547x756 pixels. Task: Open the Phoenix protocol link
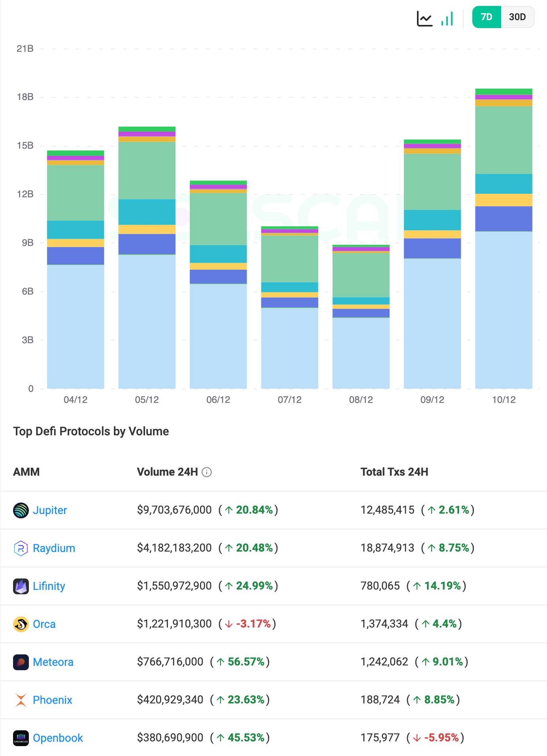point(53,700)
